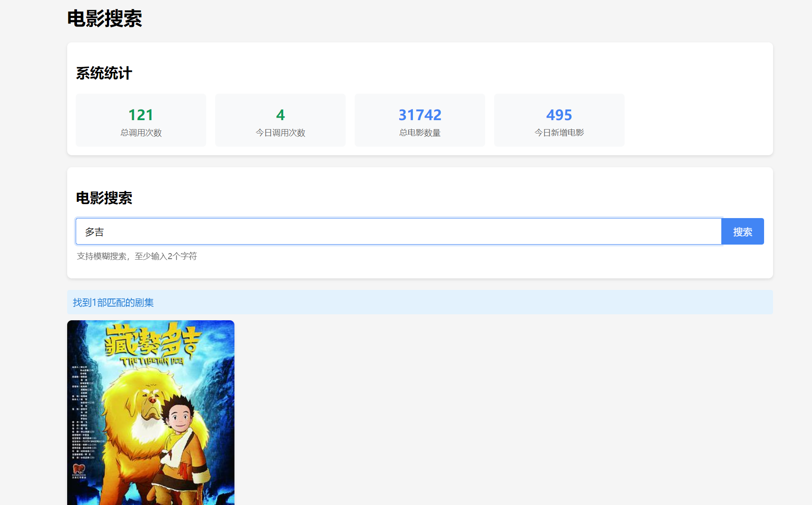The height and width of the screenshot is (505, 812).
Task: Select the 总电影数量 label
Action: [x=420, y=133]
